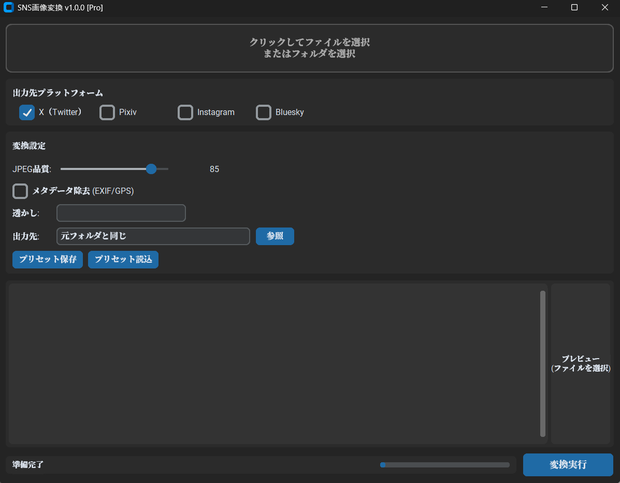Toggle metadata removal (EXIF/GPS) checkbox
Screen dimensions: 620x483
(x=20, y=191)
